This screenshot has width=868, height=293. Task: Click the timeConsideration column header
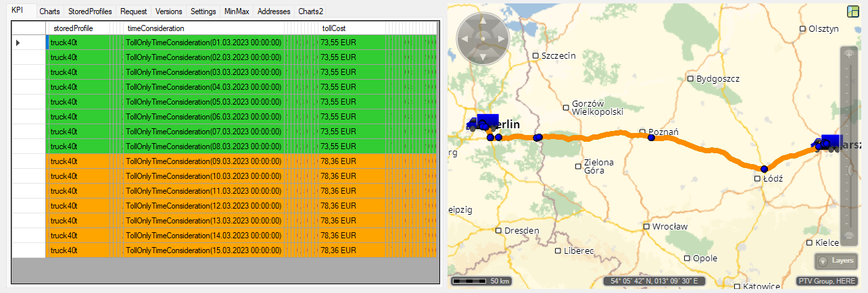[x=203, y=28]
